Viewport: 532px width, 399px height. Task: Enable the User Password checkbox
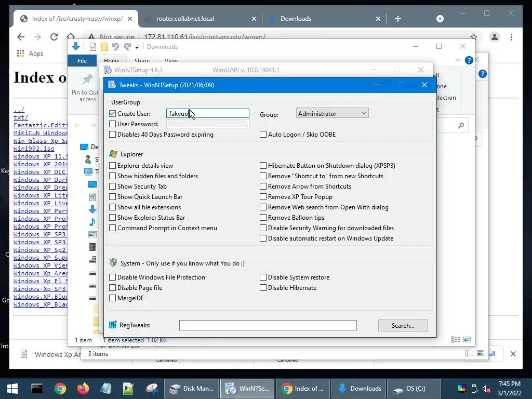tap(113, 124)
